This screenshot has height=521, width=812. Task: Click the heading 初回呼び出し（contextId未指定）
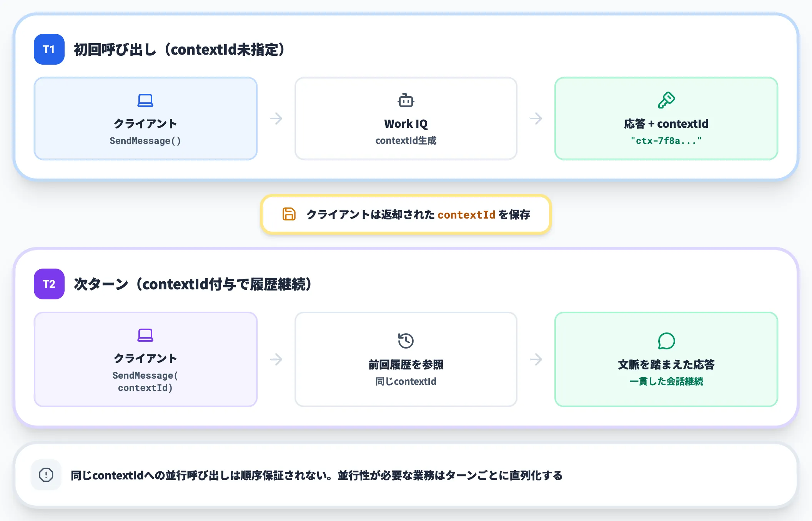coord(179,50)
